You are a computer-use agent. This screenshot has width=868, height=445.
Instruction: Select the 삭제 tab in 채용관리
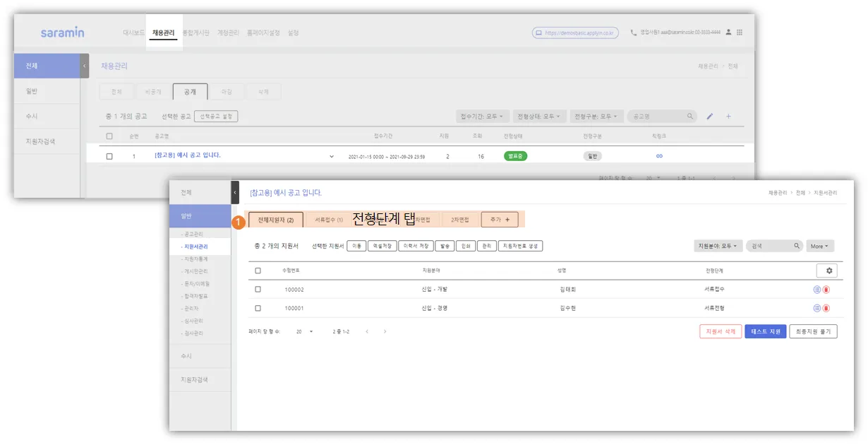tap(263, 92)
